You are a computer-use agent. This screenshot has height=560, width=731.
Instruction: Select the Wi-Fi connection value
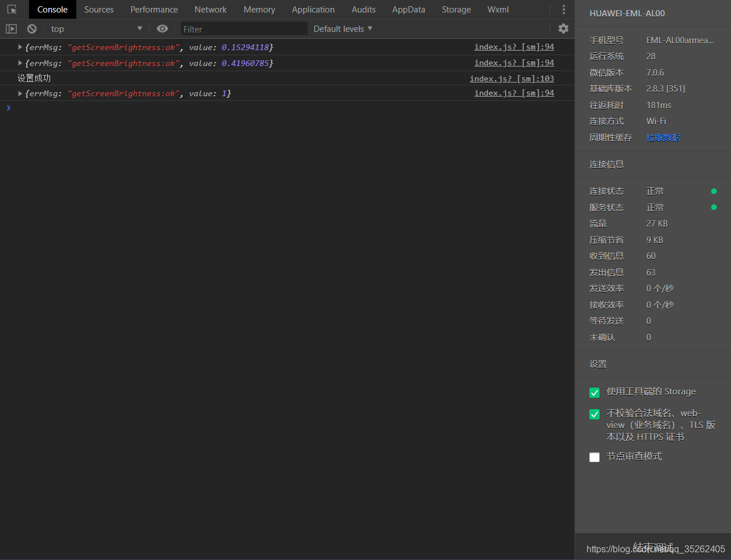[x=656, y=121]
